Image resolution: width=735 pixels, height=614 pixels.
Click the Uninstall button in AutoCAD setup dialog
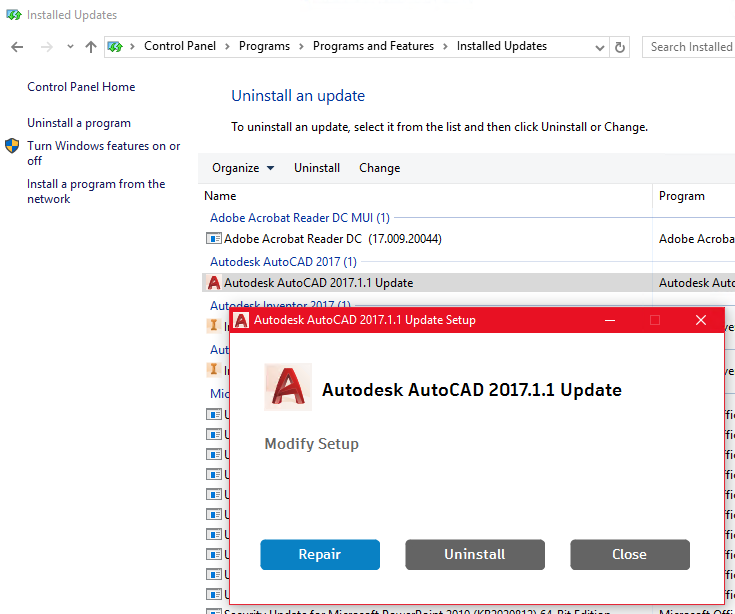click(x=475, y=554)
